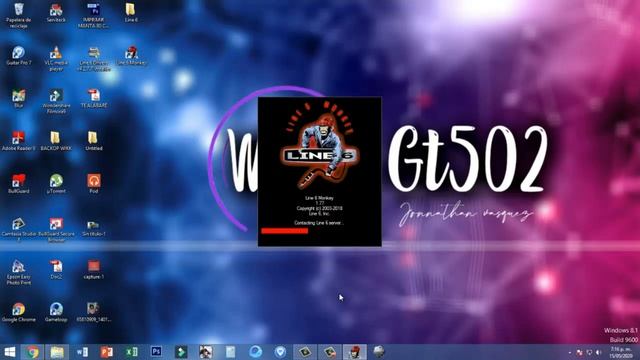
Task: Select the Camtasia Studio desktop shortcut
Action: coord(18,229)
